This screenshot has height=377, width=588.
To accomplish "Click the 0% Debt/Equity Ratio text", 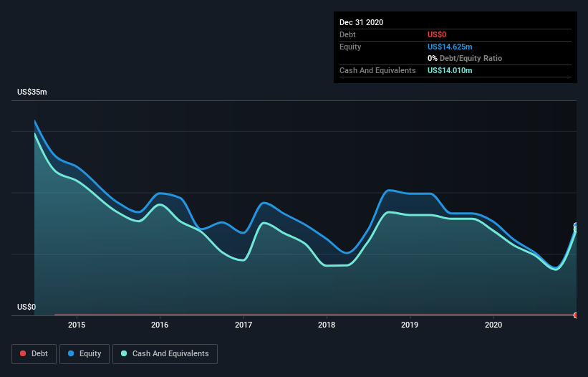I will tap(465, 58).
